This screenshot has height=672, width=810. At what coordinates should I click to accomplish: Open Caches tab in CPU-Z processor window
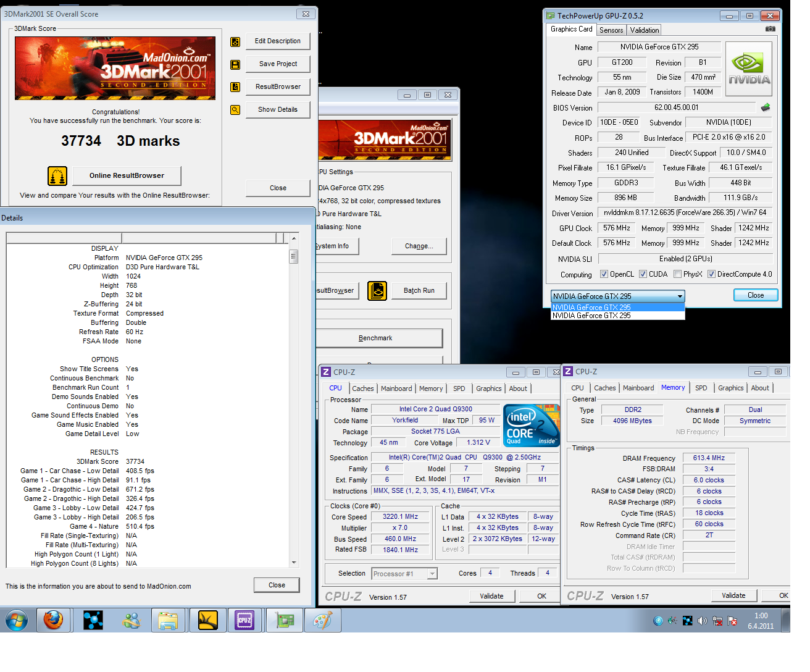pos(363,388)
